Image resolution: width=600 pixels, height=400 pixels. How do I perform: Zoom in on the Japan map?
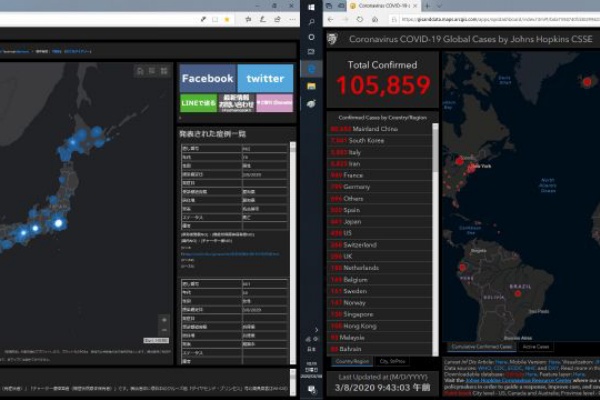tap(164, 321)
